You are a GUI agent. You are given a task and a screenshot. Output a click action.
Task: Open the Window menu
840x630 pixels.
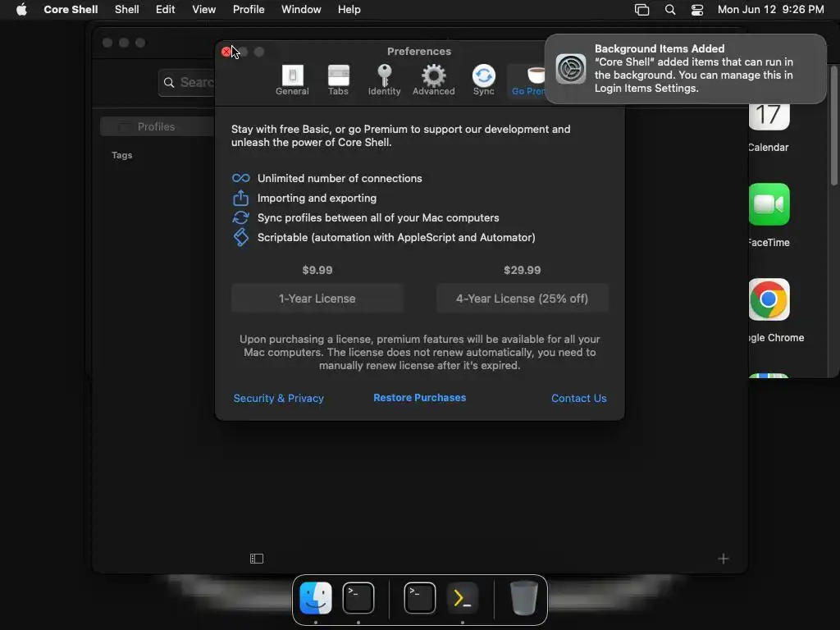(301, 10)
